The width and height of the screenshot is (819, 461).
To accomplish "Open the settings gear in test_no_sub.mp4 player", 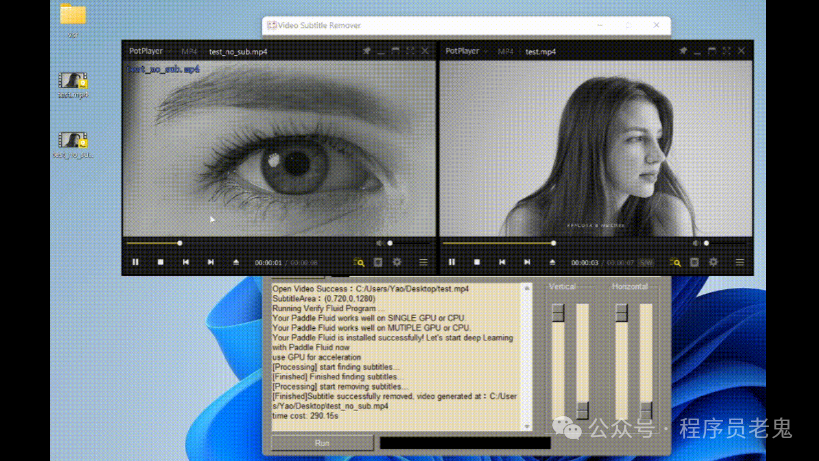I will coord(397,262).
